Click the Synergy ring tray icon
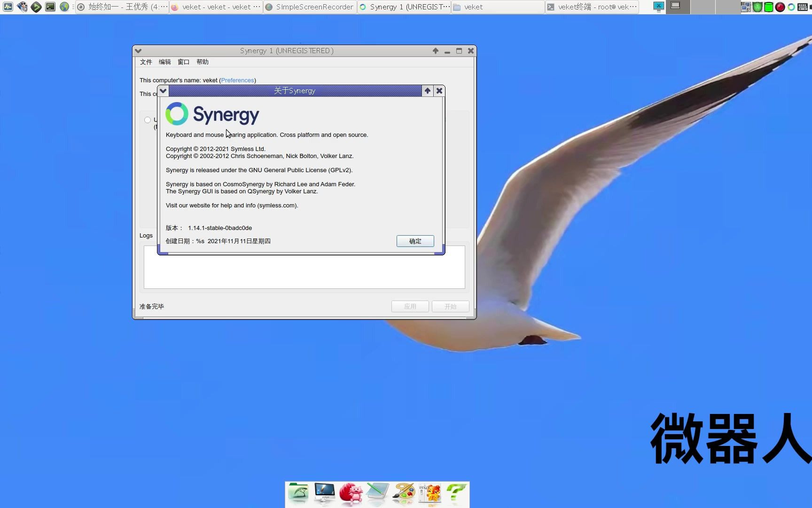The height and width of the screenshot is (508, 812). coord(791,7)
